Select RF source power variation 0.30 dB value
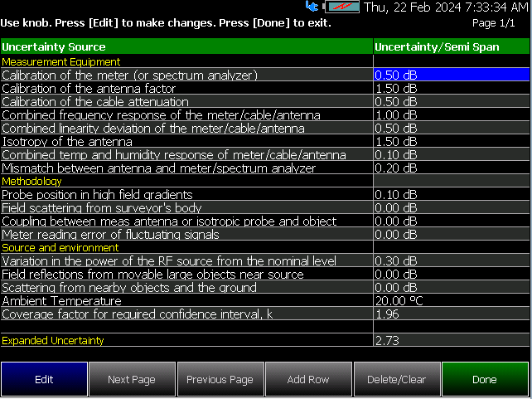This screenshot has height=399, width=532. pyautogui.click(x=452, y=260)
